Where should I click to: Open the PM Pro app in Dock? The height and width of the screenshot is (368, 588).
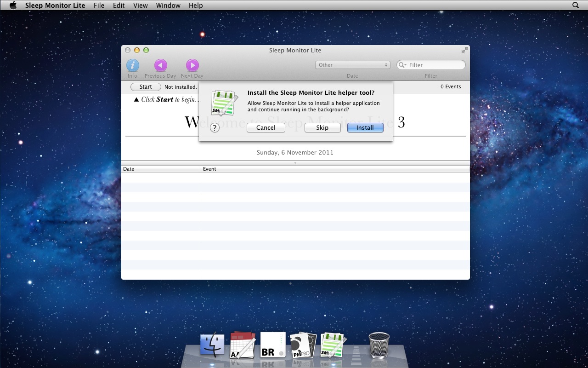click(x=303, y=345)
